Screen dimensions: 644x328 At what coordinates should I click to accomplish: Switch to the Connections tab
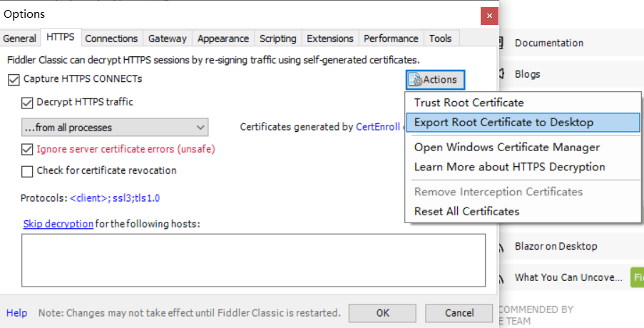(111, 39)
